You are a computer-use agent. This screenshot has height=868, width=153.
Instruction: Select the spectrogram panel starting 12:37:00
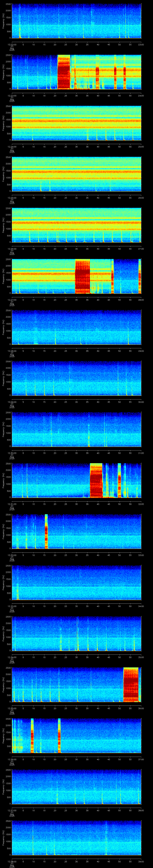76,787
